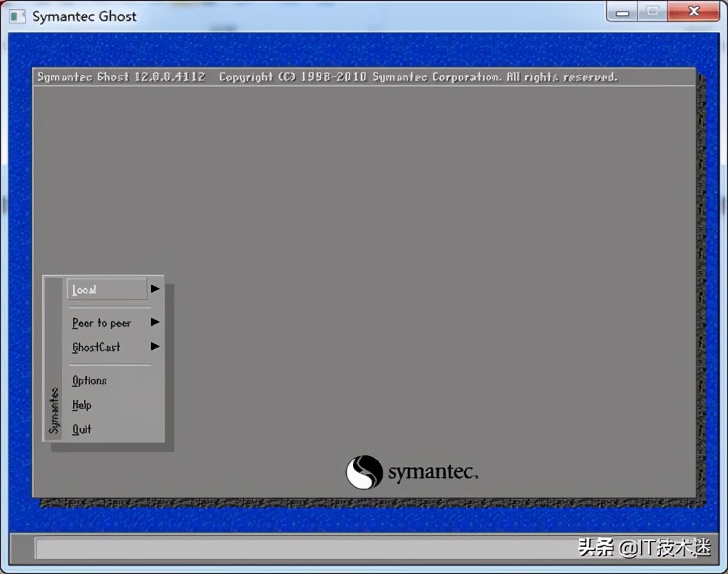Open the Peer to peer menu
Image resolution: width=728 pixels, height=574 pixels.
[101, 323]
